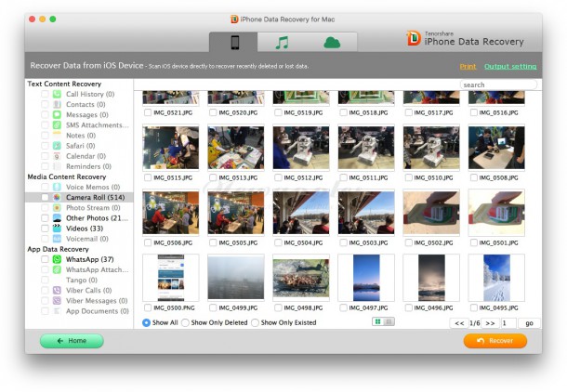This screenshot has width=567, height=392.
Task: Go to the previous page
Action: 459,323
